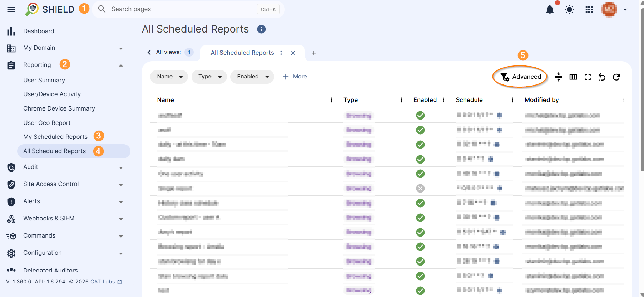The height and width of the screenshot is (297, 644).
Task: Open Chrome Device Summary report
Action: [x=59, y=108]
